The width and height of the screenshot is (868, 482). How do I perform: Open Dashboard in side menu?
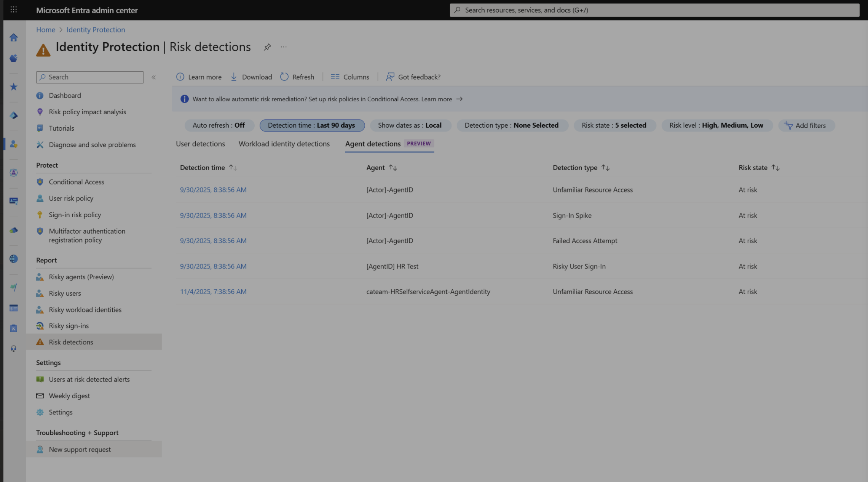pos(65,96)
